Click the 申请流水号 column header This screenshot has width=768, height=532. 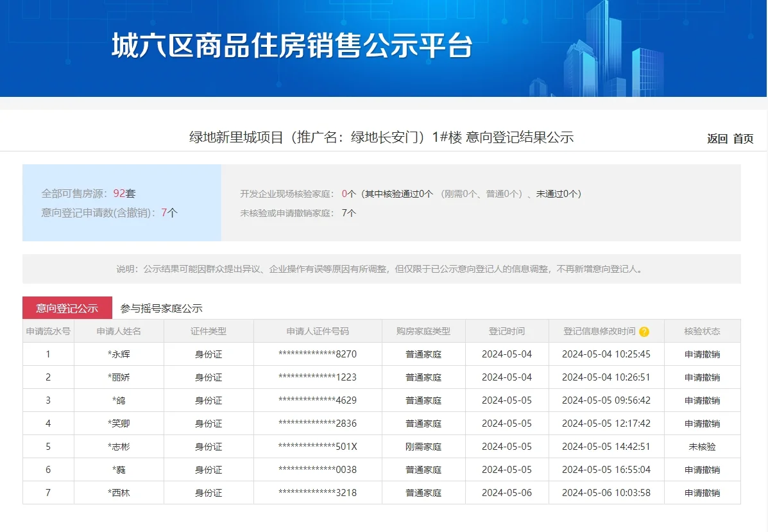coord(48,331)
